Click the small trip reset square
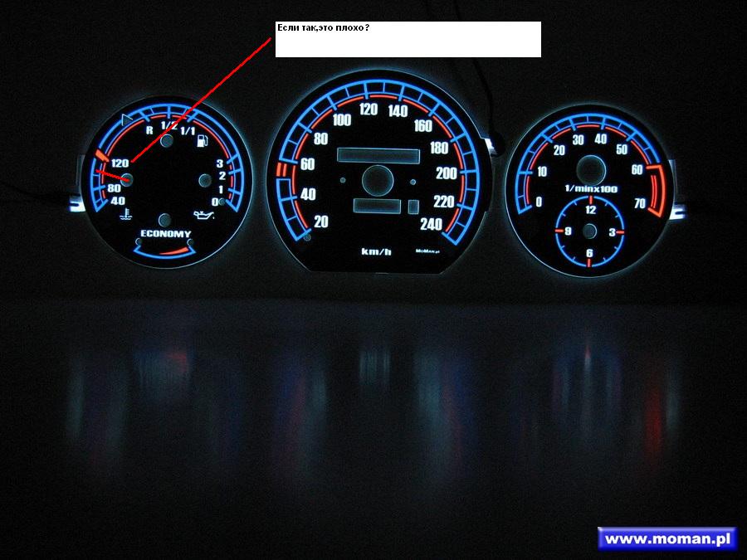 (413, 207)
